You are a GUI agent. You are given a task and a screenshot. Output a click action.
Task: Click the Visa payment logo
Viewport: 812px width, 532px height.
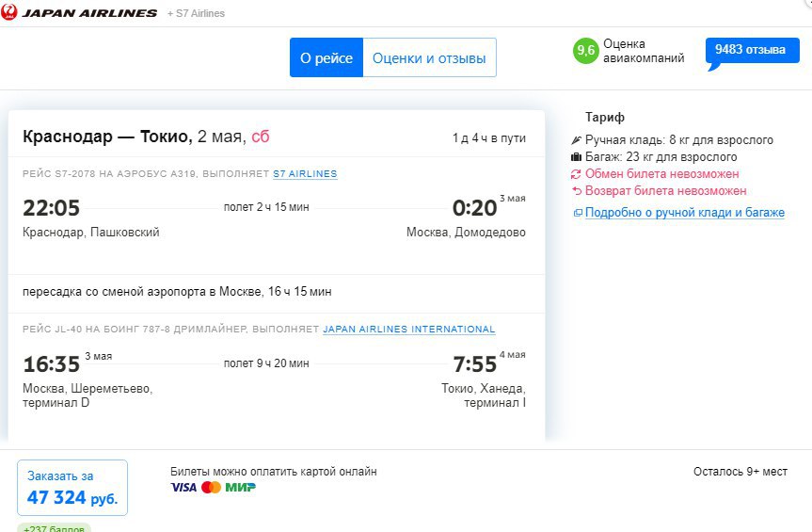[183, 488]
